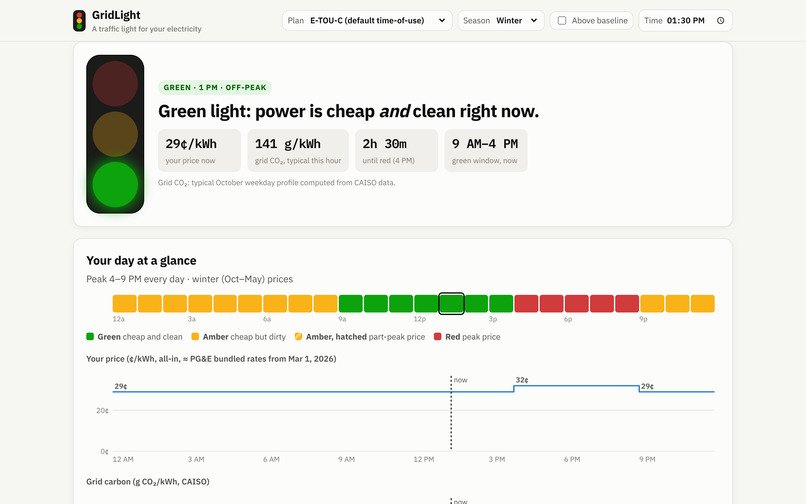Select the 9 AM–4 PM green window card
This screenshot has height=504, width=806.
[486, 150]
